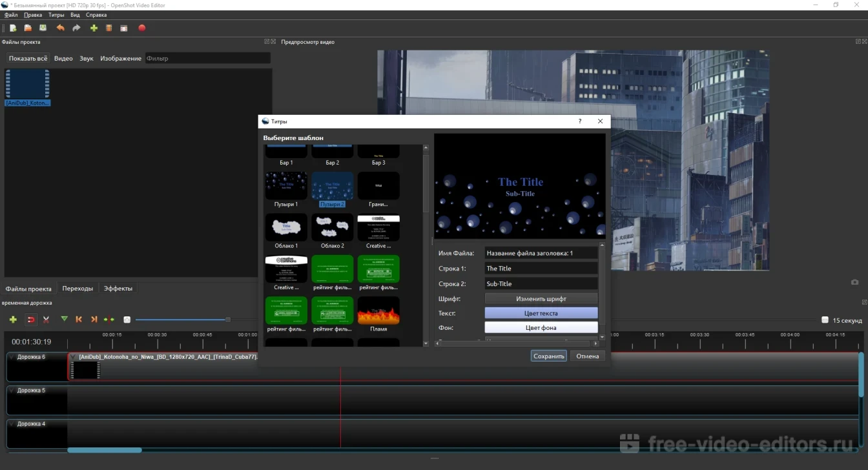
Task: Open a project with the folder icon
Action: point(28,28)
